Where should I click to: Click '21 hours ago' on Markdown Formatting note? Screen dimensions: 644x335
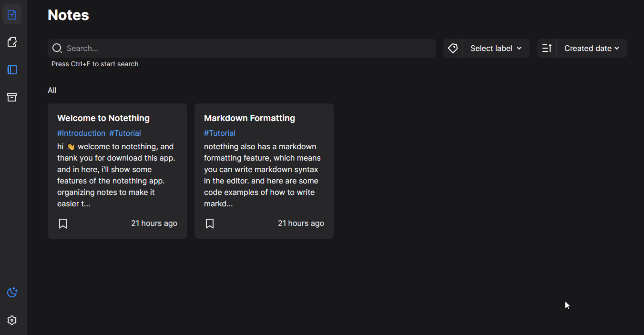pos(301,223)
